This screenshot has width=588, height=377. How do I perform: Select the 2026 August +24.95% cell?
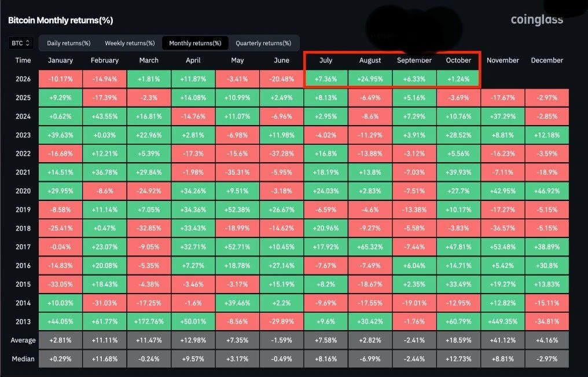[x=370, y=79]
